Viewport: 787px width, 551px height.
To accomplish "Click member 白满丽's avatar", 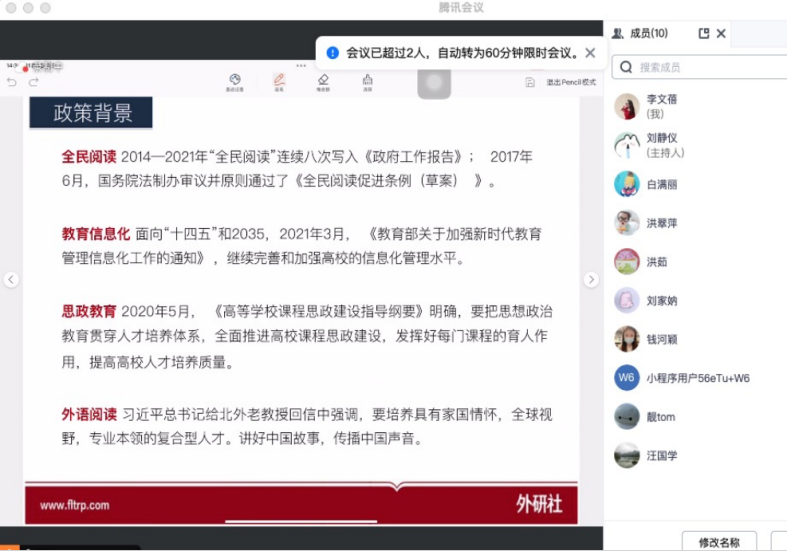I will click(x=627, y=184).
